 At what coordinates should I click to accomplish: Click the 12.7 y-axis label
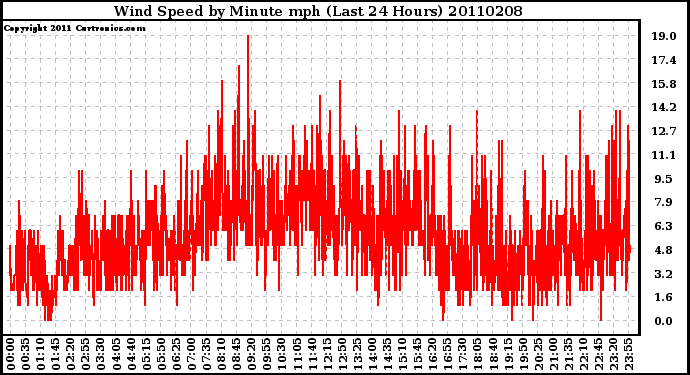[x=664, y=131]
